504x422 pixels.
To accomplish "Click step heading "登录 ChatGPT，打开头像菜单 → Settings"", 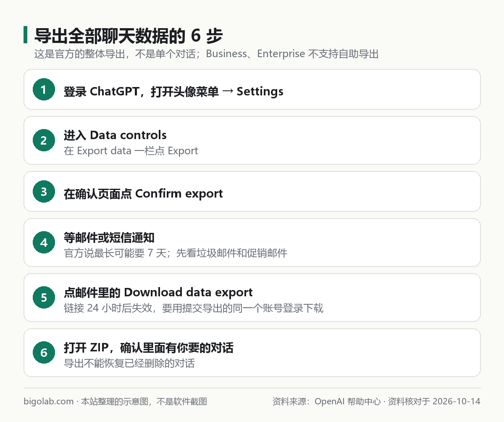I will pyautogui.click(x=173, y=91).
